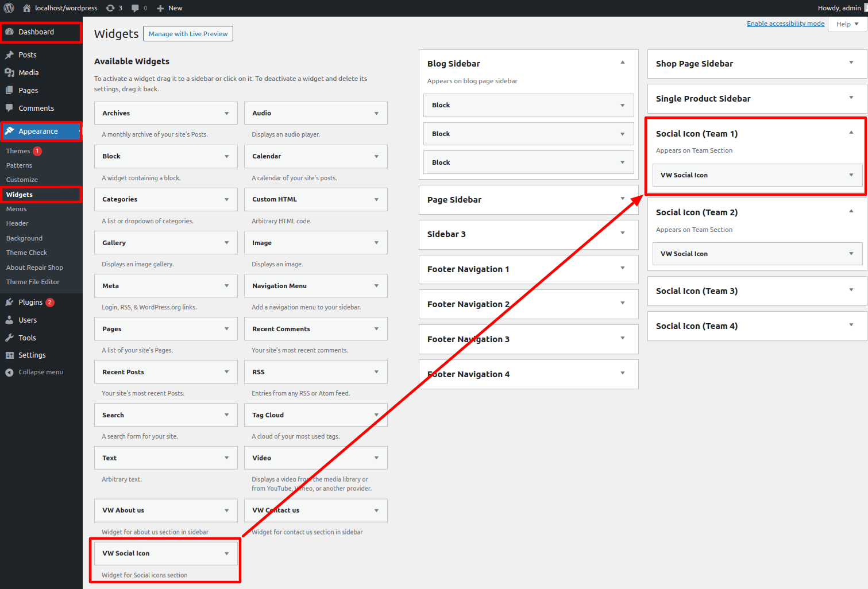The height and width of the screenshot is (589, 868).
Task: Expand the VW Social Icon available widget
Action: 226,554
